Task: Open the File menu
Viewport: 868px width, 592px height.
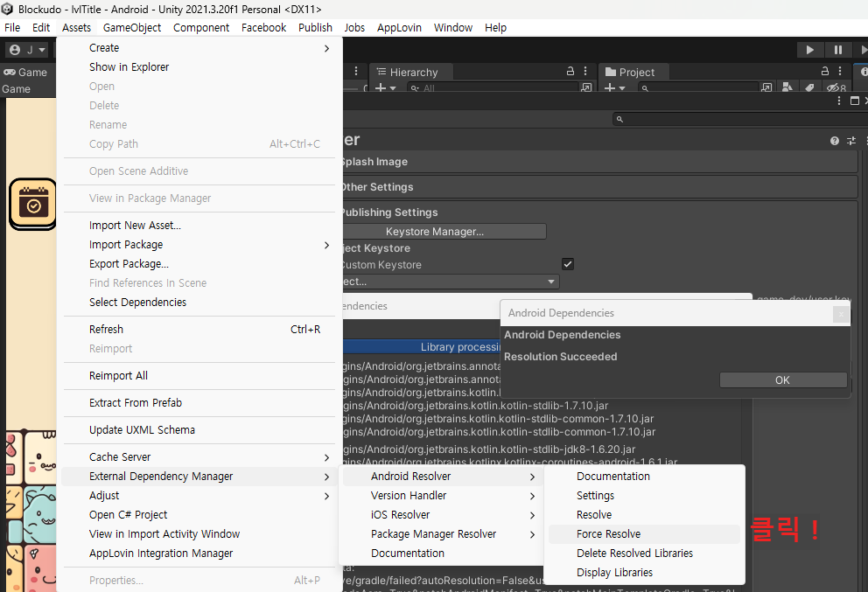Action: (12, 28)
